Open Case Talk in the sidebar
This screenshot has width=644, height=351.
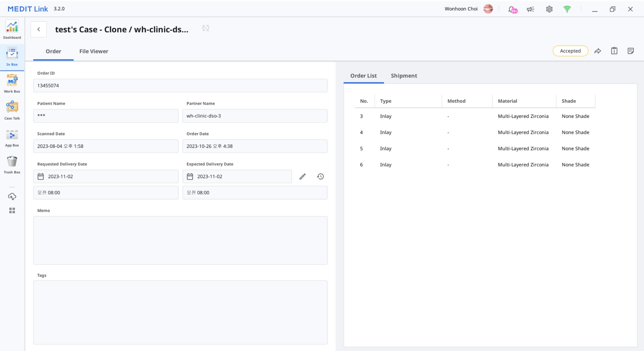12,111
